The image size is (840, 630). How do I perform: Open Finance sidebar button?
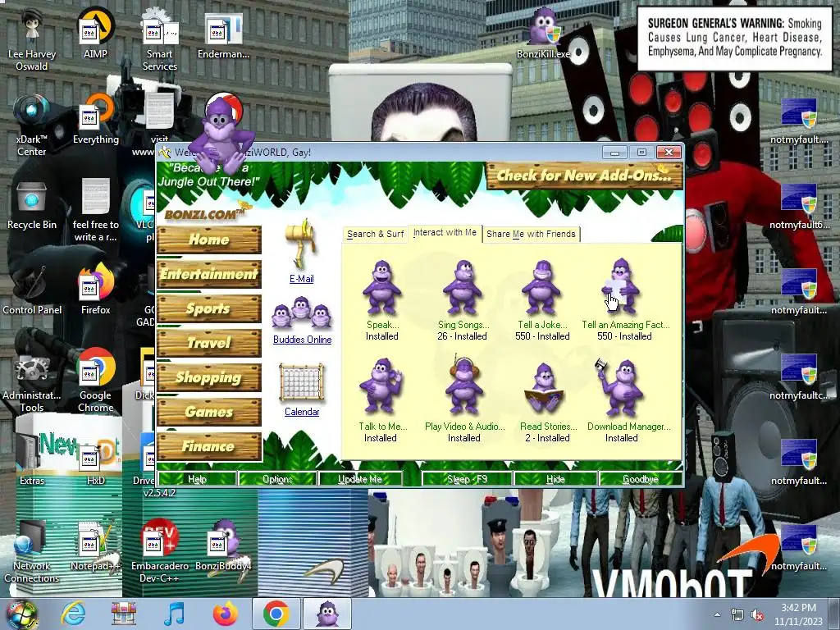pos(209,446)
